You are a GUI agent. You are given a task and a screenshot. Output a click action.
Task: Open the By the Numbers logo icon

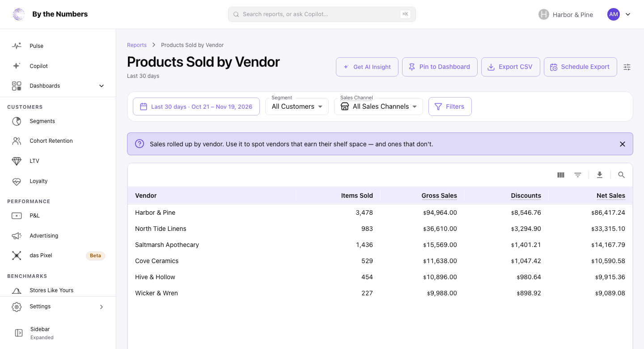[x=19, y=14]
